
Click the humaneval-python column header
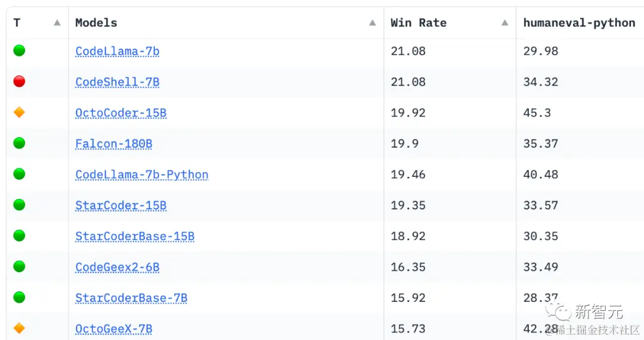(579, 23)
